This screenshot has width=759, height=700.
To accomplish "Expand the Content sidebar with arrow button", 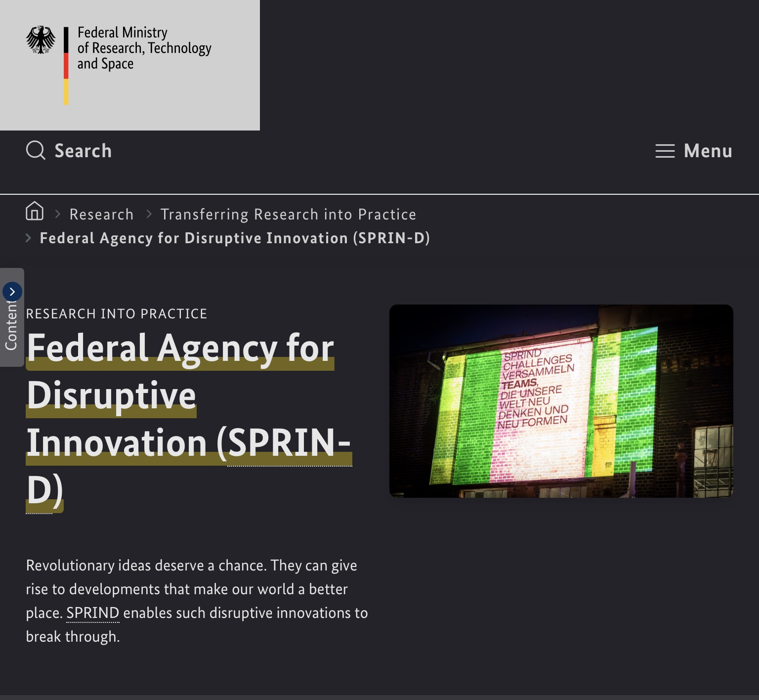I will click(x=12, y=292).
